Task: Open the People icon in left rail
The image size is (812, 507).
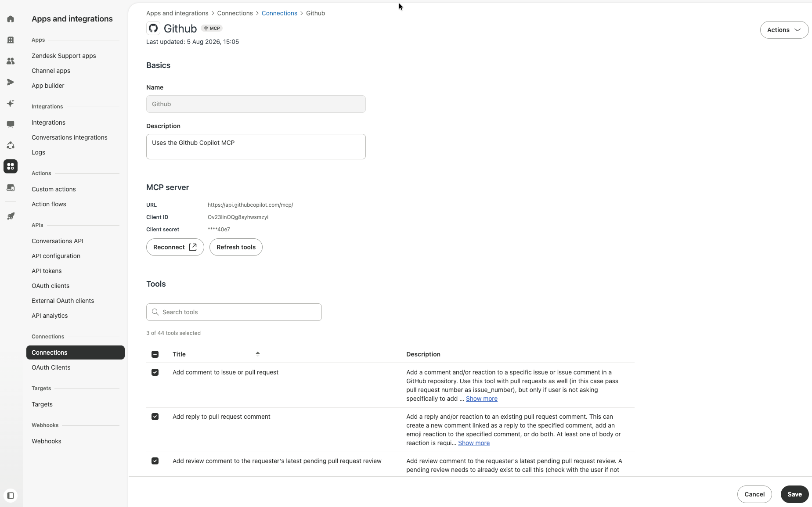Action: tap(11, 61)
